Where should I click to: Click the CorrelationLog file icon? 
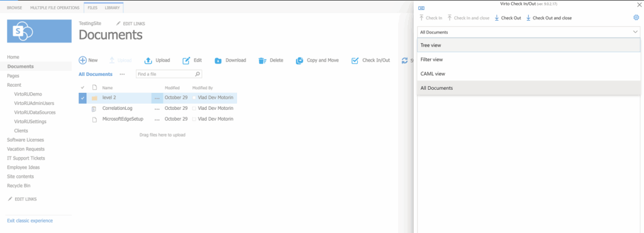tap(94, 109)
